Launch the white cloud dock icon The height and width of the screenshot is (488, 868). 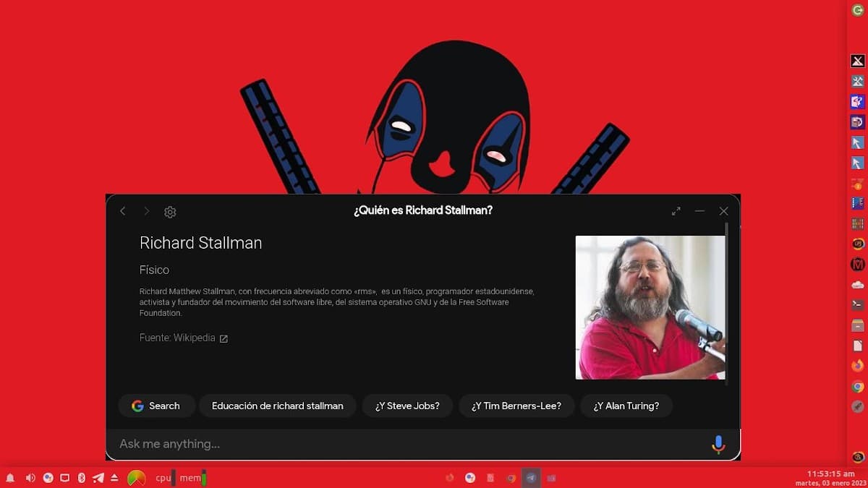(x=858, y=285)
